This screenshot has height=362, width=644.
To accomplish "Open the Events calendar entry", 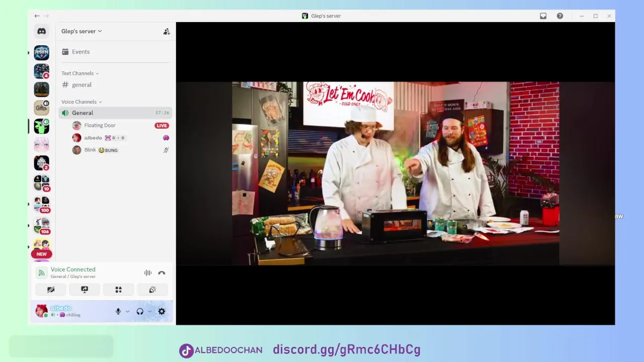I will [x=75, y=52].
